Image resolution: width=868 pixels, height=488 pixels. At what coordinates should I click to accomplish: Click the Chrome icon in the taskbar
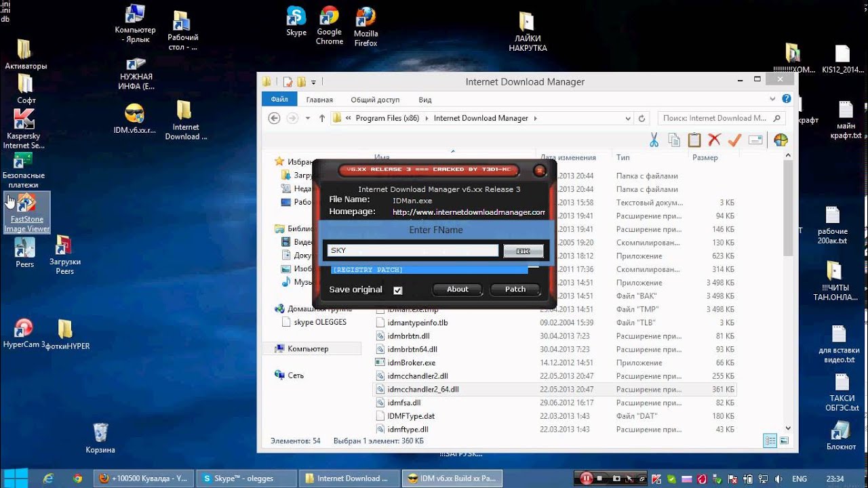(x=78, y=479)
